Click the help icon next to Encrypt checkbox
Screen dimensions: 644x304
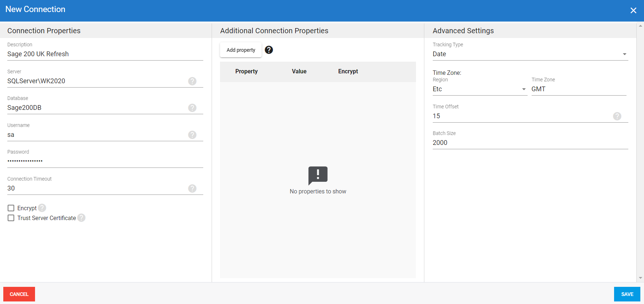[42, 208]
